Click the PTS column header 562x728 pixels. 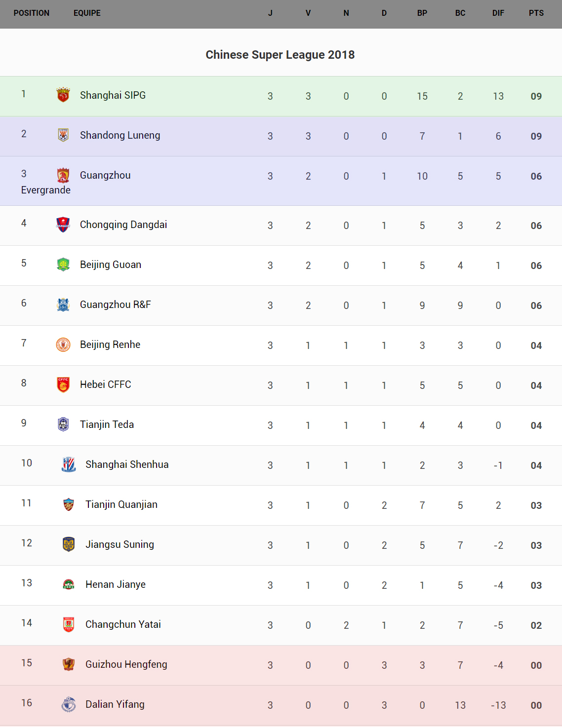point(536,13)
